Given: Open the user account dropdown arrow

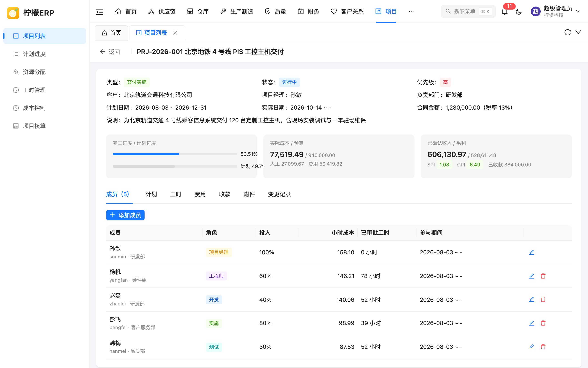Looking at the screenshot, I should (x=578, y=11).
